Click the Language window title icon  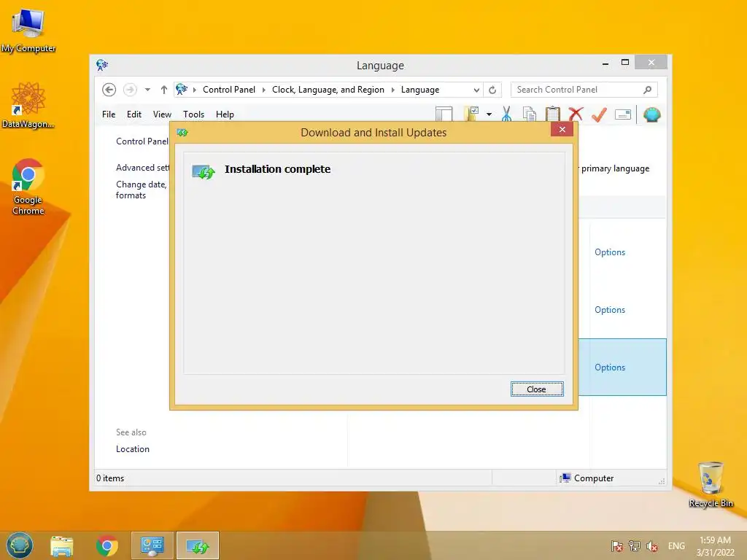(102, 65)
